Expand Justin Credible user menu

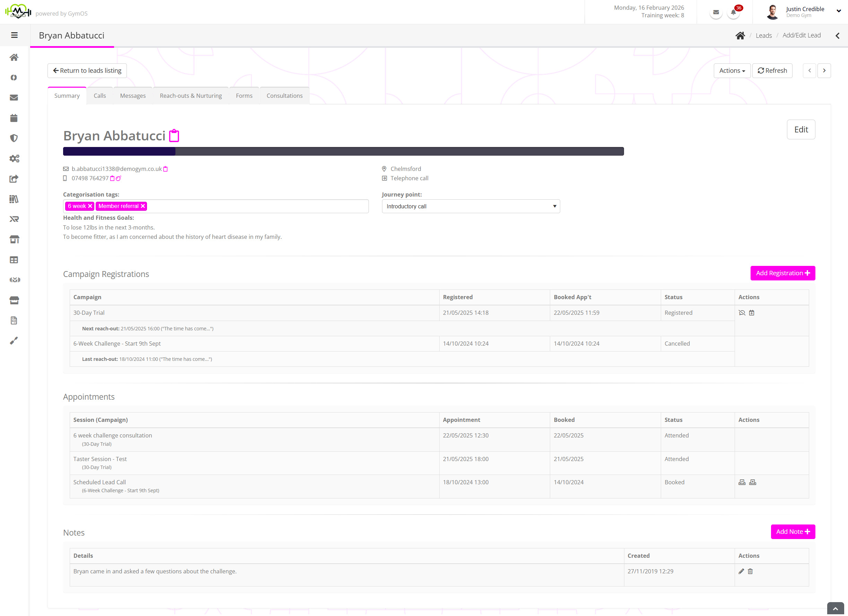click(839, 11)
